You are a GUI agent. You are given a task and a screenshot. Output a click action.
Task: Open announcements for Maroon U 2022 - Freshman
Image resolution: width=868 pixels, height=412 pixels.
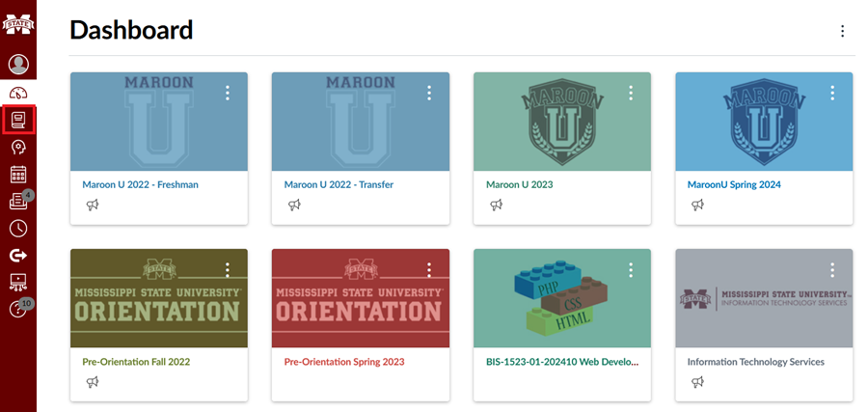click(x=93, y=205)
